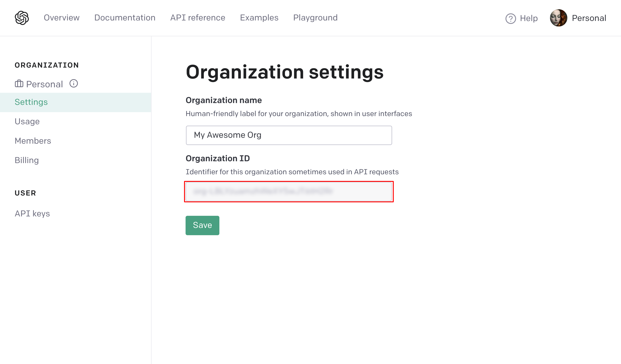Click the 'Human-friendly label for your organization' description
The image size is (621, 364).
point(299,114)
